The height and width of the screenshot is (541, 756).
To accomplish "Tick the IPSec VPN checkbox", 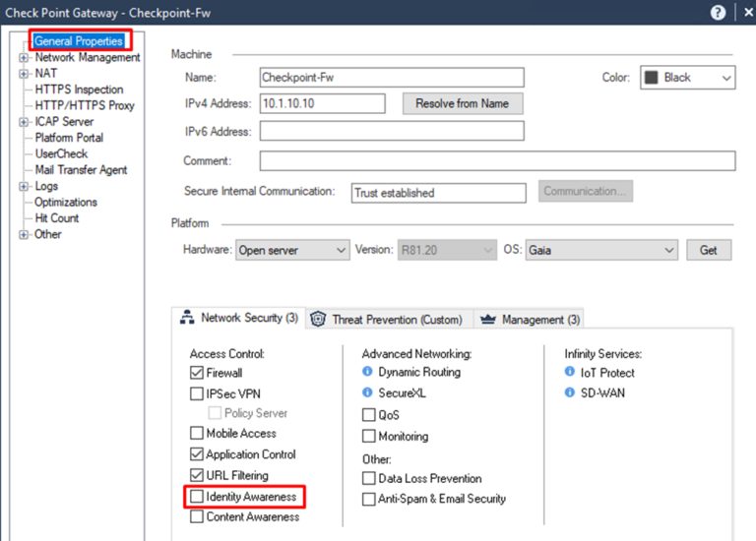I will click(x=197, y=394).
